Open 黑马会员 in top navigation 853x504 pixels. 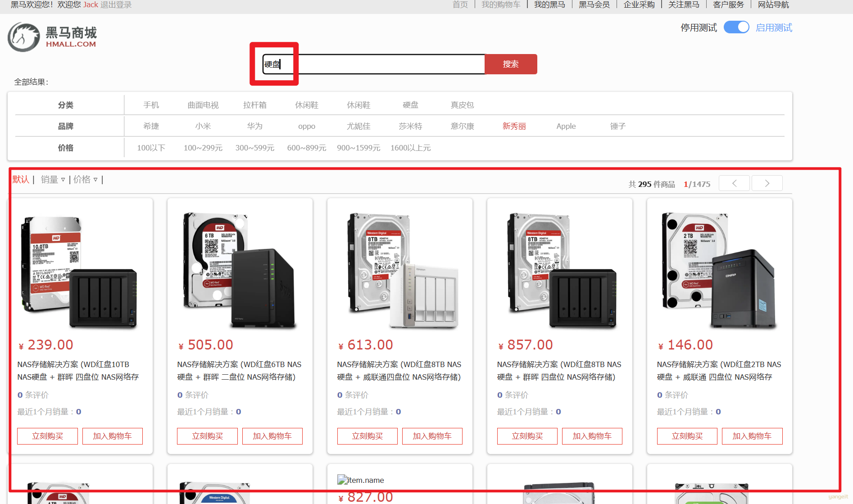tap(594, 5)
